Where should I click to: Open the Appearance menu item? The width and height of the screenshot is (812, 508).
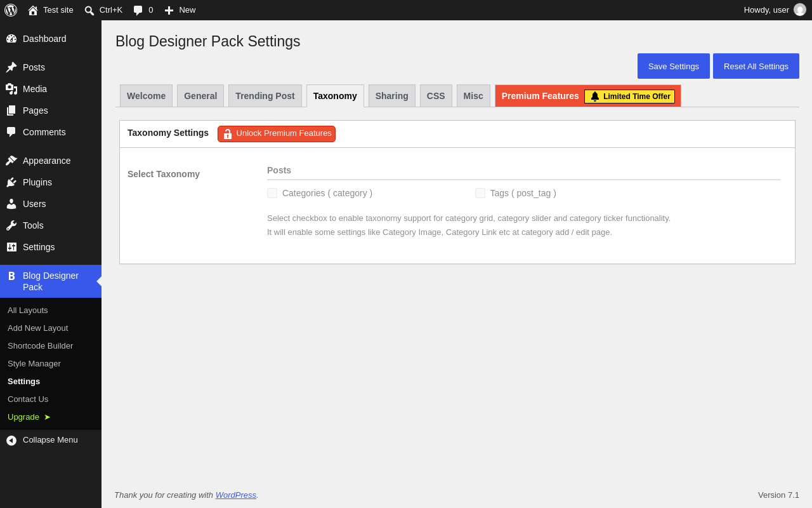pyautogui.click(x=51, y=161)
